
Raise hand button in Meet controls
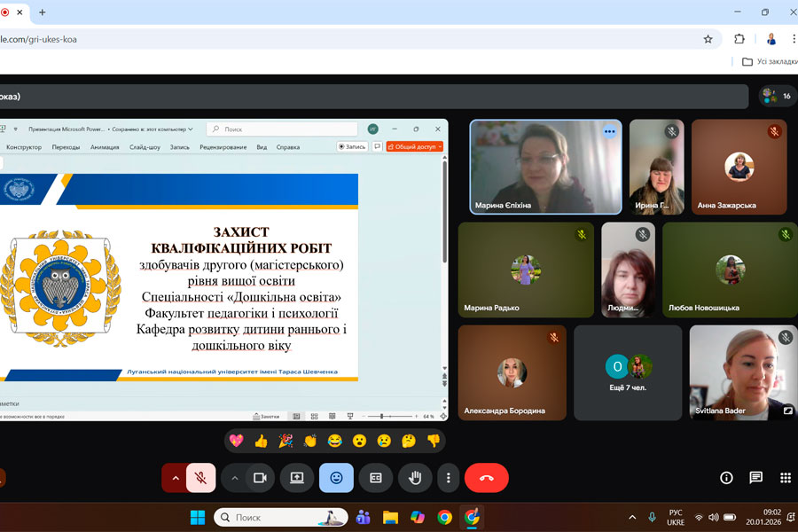415,478
